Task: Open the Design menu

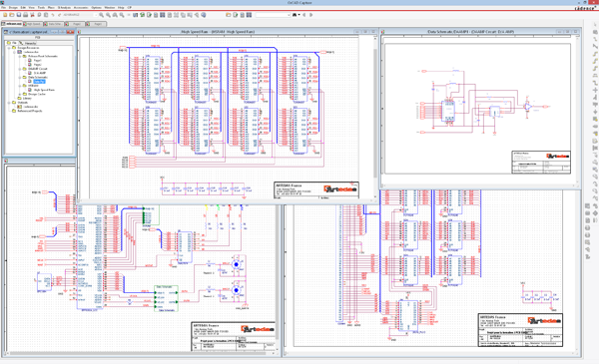Action: (x=13, y=8)
